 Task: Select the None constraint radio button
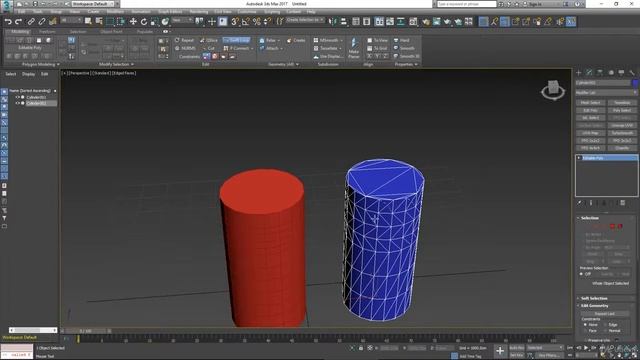click(x=585, y=325)
